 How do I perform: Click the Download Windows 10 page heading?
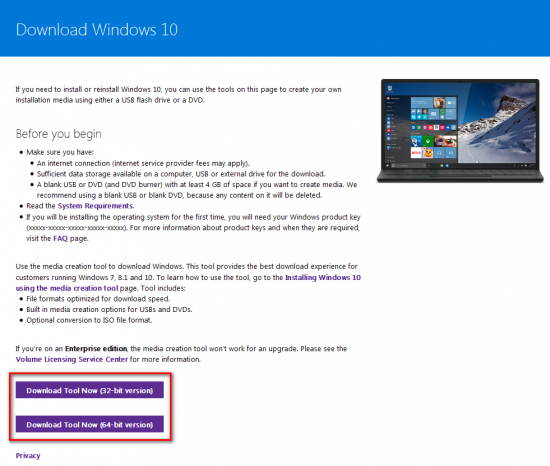(x=97, y=29)
